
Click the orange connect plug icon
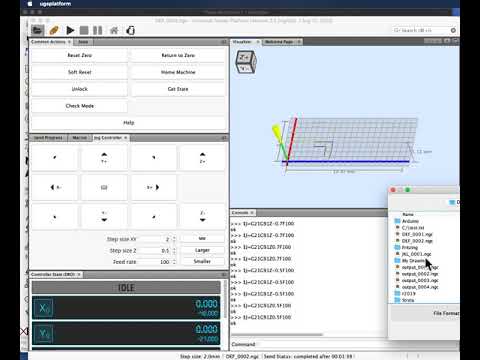54,30
